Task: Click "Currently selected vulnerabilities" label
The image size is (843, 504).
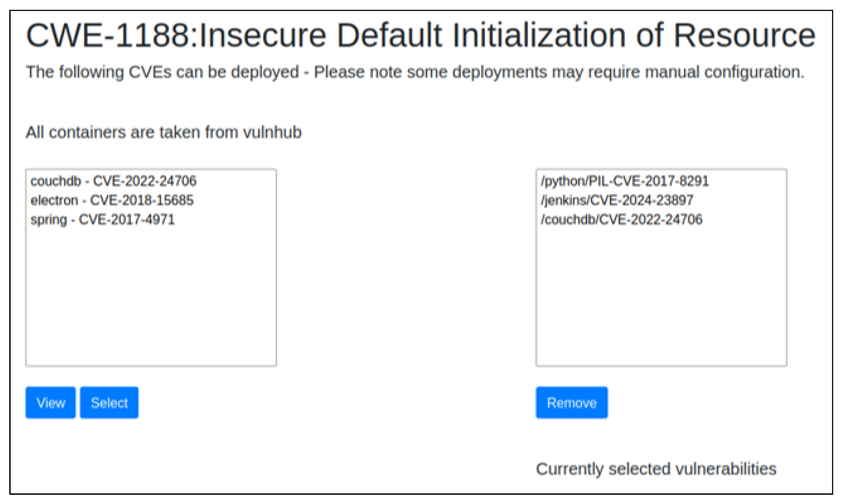Action: tap(656, 469)
